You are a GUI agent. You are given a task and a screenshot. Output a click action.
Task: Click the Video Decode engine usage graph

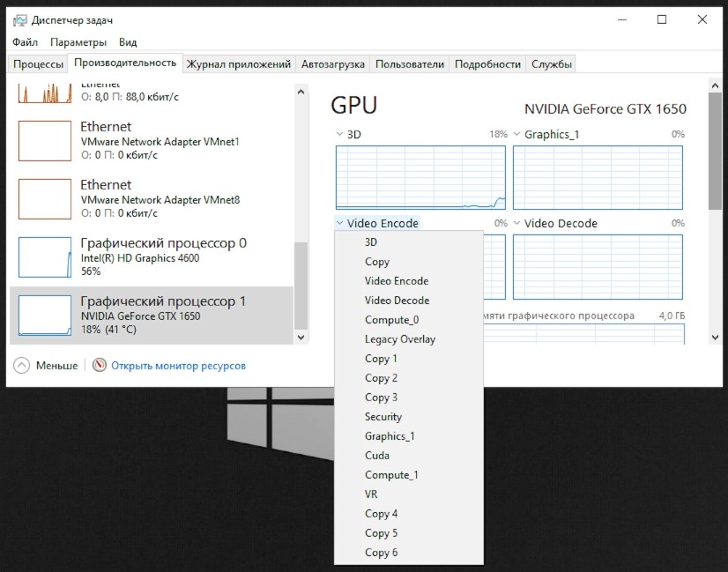[x=598, y=267]
